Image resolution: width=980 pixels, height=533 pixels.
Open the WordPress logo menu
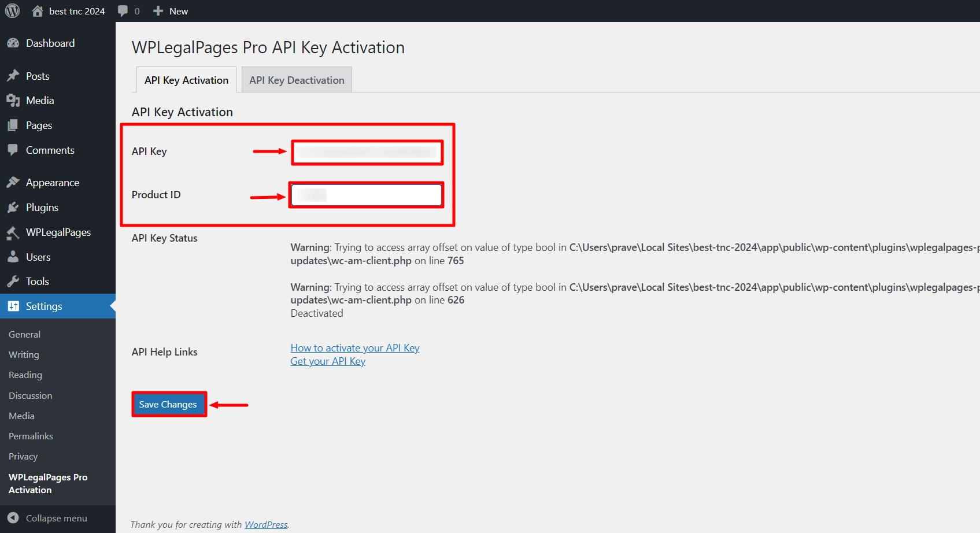click(x=12, y=10)
